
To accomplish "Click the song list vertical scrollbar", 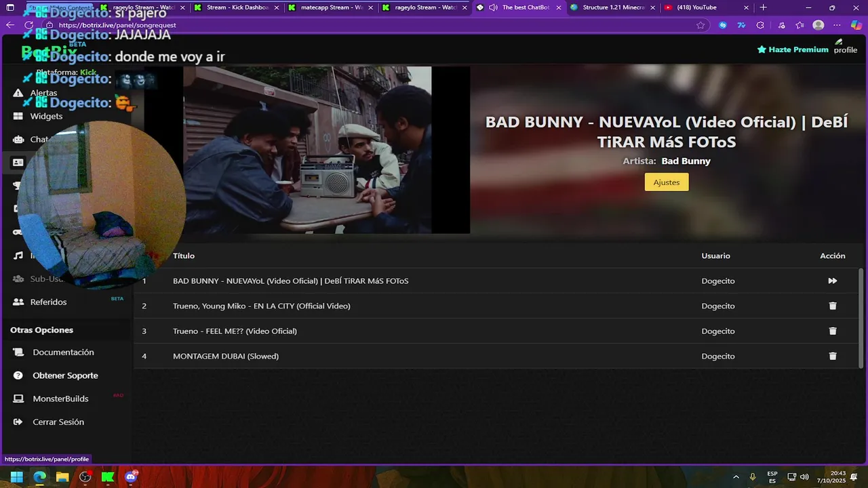I will click(x=861, y=317).
